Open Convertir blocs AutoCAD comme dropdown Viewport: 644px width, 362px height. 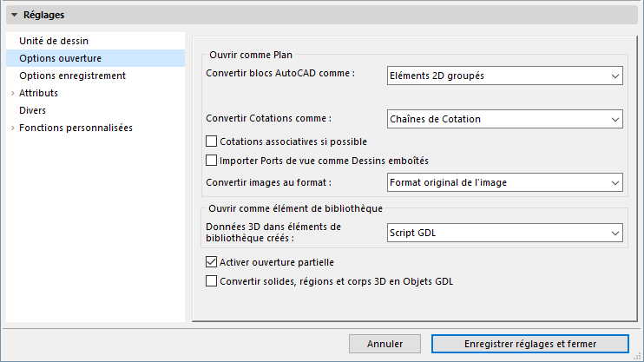(x=503, y=76)
